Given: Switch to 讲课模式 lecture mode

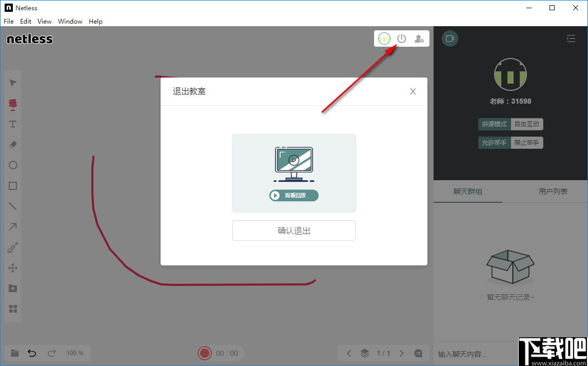Looking at the screenshot, I should 494,124.
